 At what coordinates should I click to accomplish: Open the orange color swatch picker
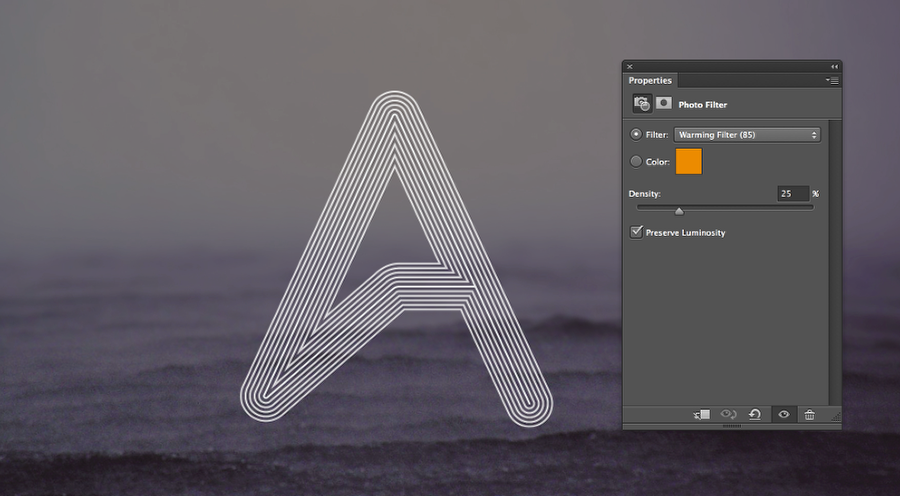click(689, 161)
